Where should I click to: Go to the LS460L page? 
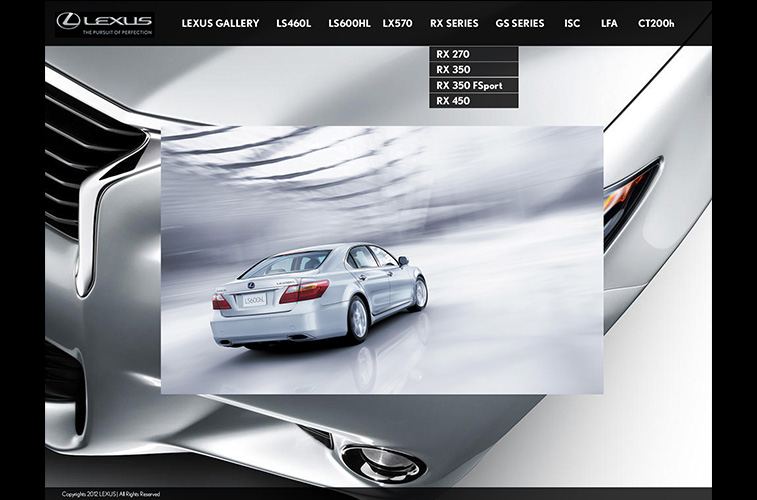(294, 23)
